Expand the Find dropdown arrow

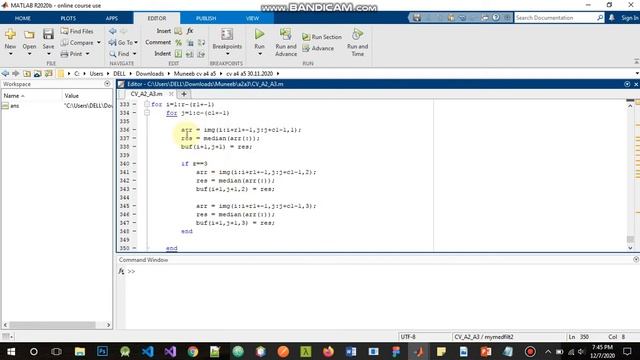(x=135, y=54)
